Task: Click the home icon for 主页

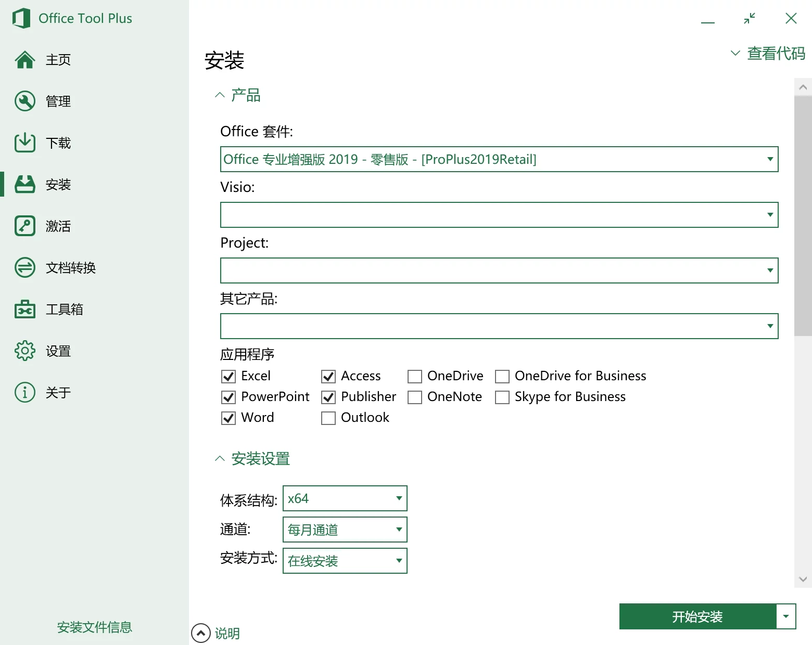Action: (x=25, y=60)
